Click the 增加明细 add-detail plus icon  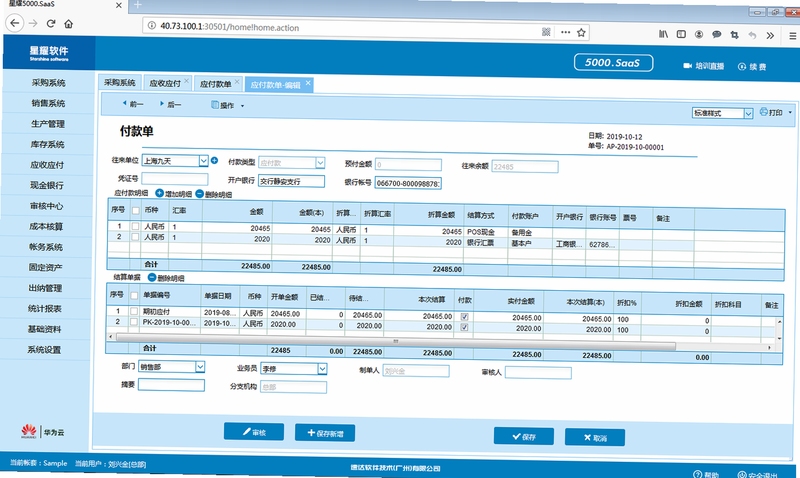[x=159, y=193]
